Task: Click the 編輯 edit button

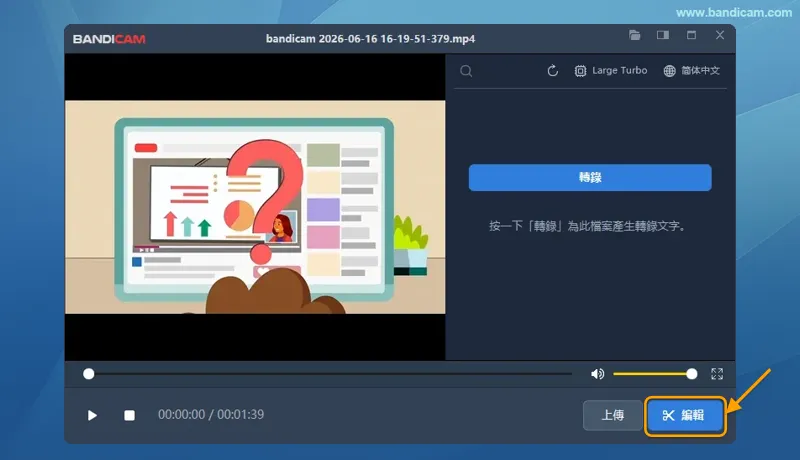Action: pyautogui.click(x=685, y=415)
